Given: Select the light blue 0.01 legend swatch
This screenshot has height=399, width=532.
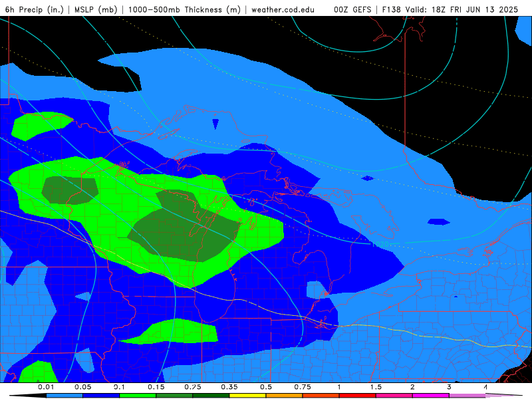Looking at the screenshot, I should [65, 396].
